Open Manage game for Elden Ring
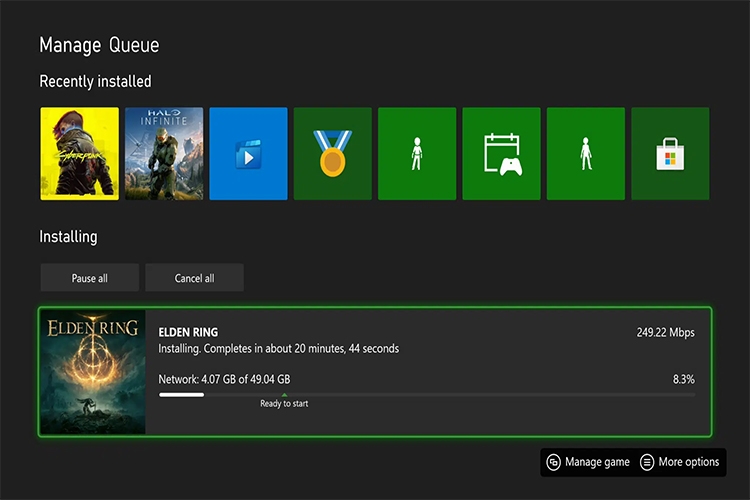Viewport: 750px width, 500px height. 588,462
